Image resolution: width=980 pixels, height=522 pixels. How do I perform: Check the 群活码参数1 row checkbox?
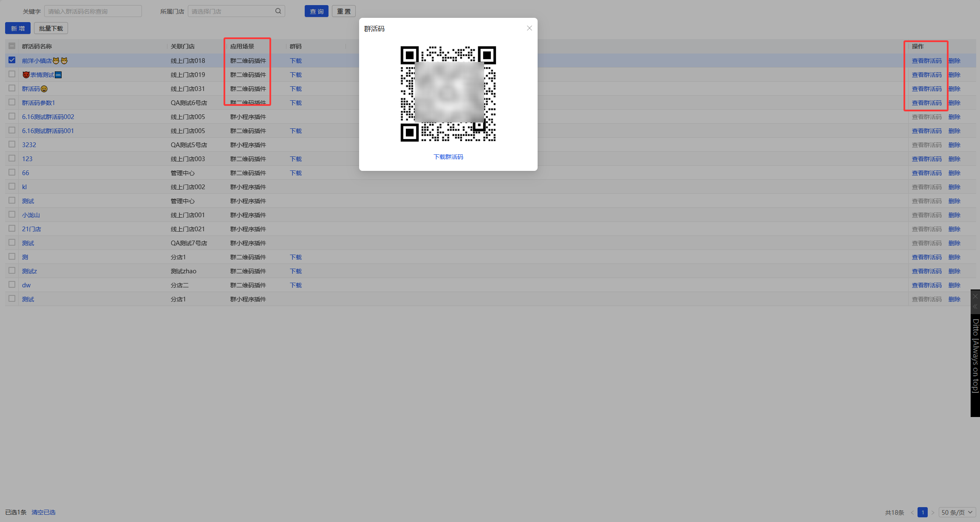click(12, 102)
